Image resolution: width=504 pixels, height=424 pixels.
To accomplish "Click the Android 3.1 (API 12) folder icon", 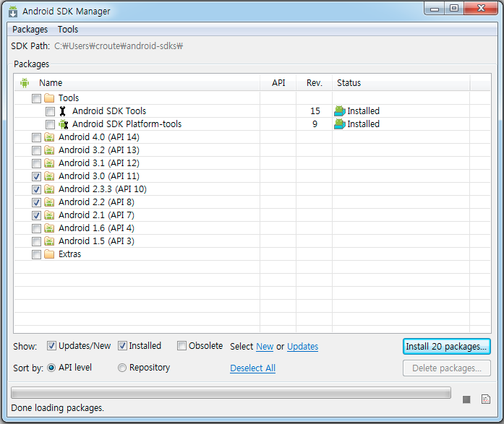I will coord(49,163).
